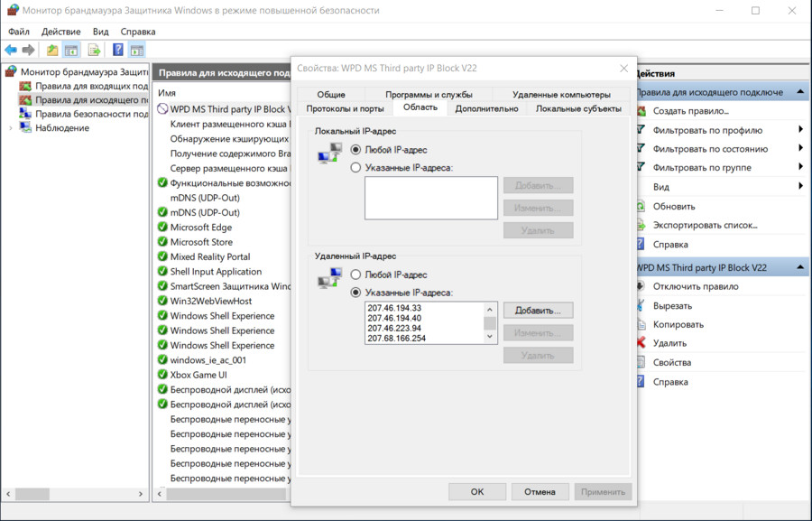This screenshot has width=812, height=521.
Task: Click the Back arrow toolbar icon
Action: pyautogui.click(x=10, y=50)
